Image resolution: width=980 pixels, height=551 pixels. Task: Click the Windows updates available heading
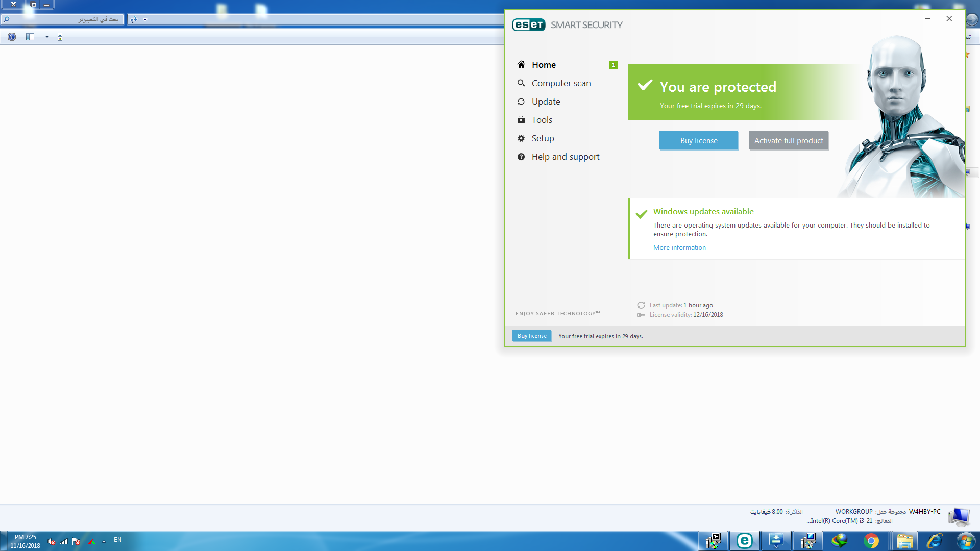703,212
